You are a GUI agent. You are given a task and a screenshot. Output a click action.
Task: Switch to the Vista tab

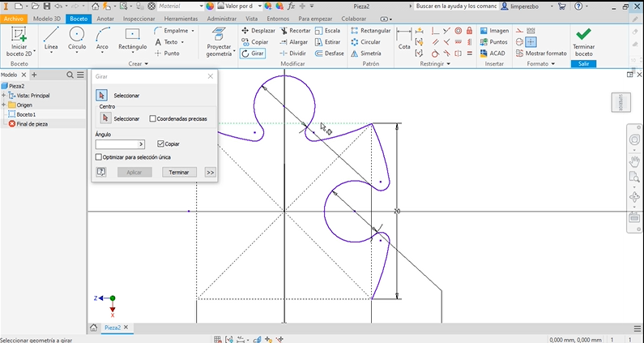tap(251, 19)
